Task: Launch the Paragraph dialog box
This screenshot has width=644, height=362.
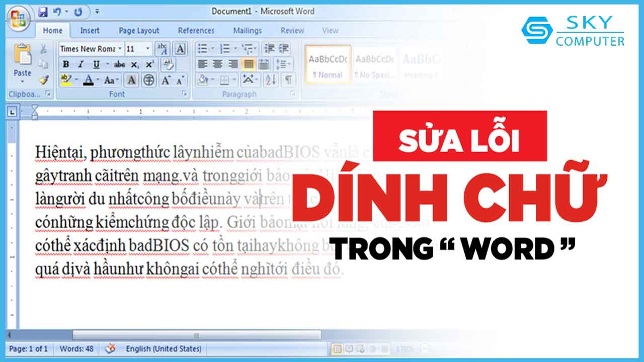Action: pos(292,94)
